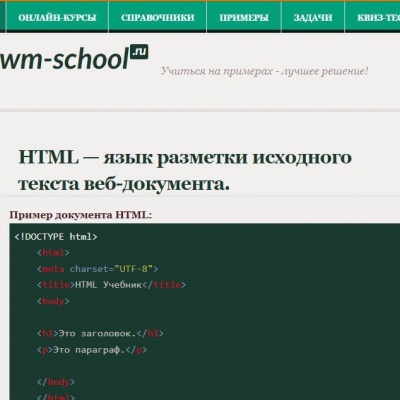Viewport: 400px width, 400px height.
Task: Click the title HTML Учебник line
Action: pyautogui.click(x=111, y=285)
